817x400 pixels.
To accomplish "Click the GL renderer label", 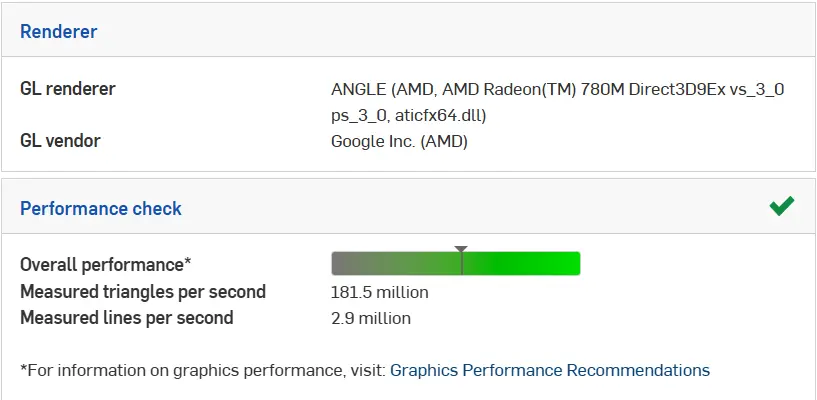I will (68, 89).
